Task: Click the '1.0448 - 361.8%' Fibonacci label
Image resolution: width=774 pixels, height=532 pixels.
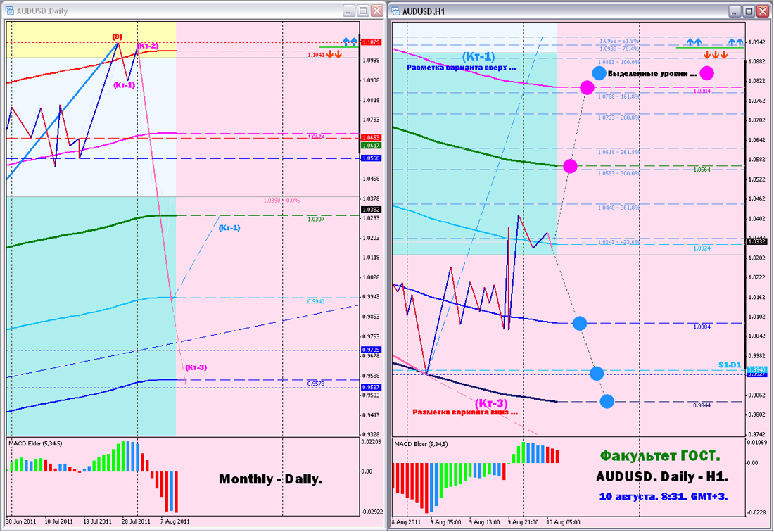Action: [x=619, y=208]
